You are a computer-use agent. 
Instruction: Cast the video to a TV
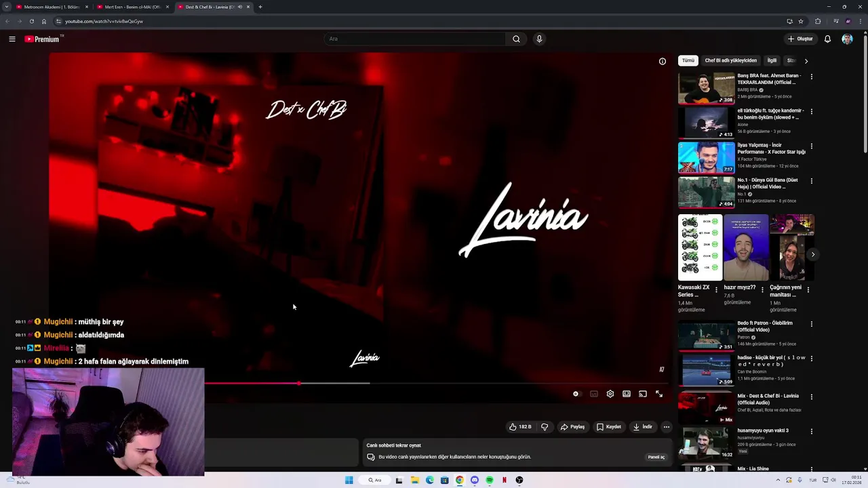(643, 394)
